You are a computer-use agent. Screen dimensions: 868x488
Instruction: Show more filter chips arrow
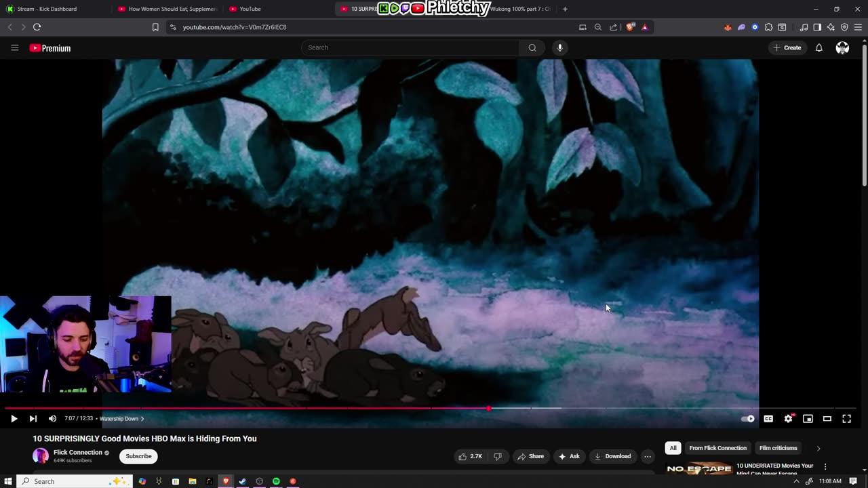click(x=818, y=448)
